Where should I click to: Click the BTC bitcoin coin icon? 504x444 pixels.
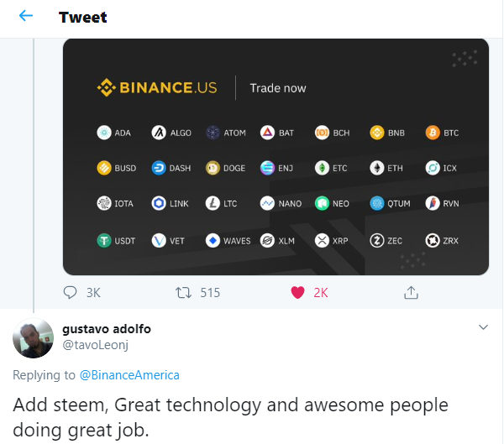click(x=433, y=133)
